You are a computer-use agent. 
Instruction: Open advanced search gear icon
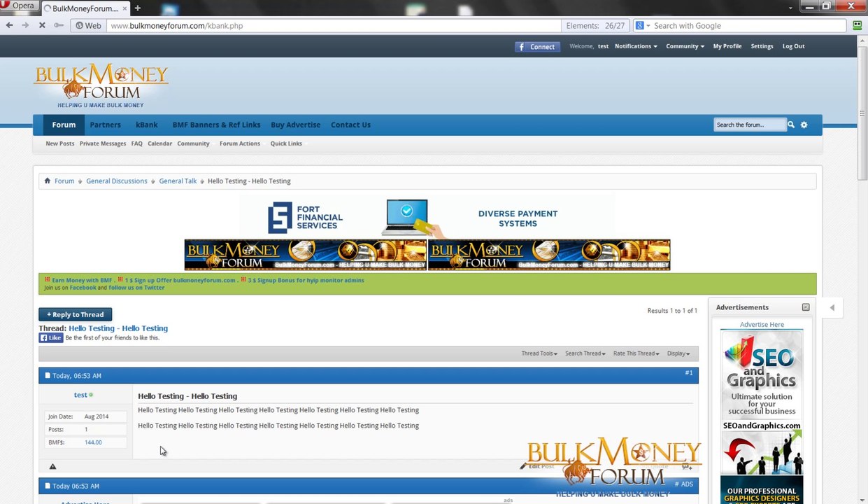[x=804, y=125]
